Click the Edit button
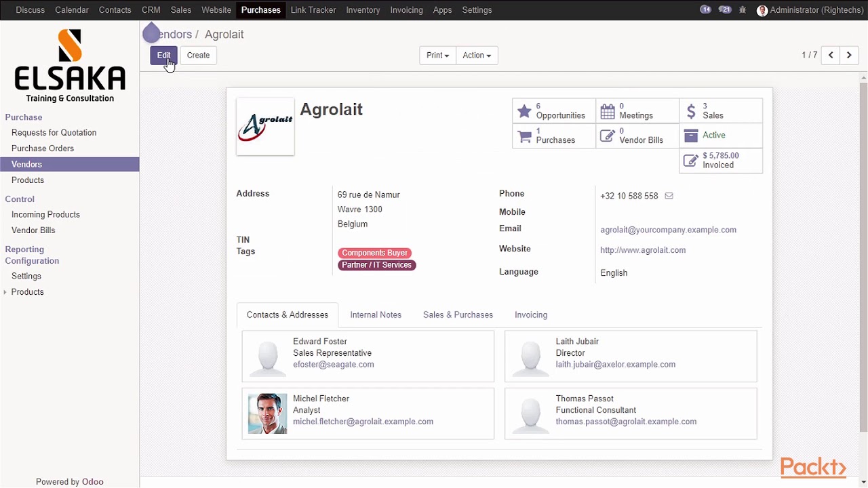The width and height of the screenshot is (868, 488). point(163,56)
